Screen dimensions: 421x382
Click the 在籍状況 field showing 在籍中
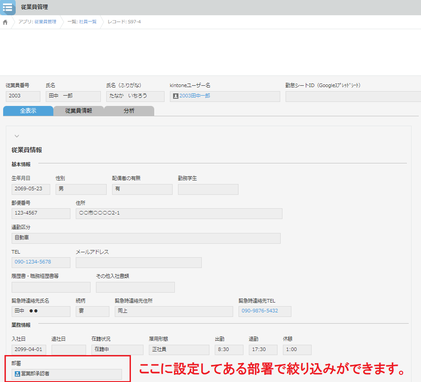(117, 349)
